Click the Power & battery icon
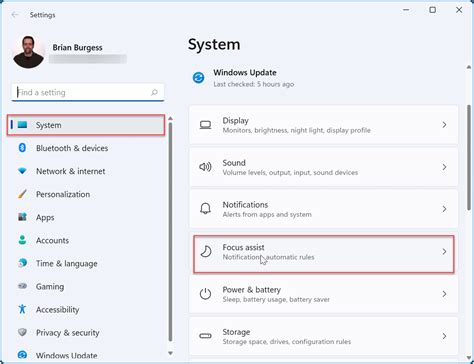The width and height of the screenshot is (474, 364). click(205, 294)
